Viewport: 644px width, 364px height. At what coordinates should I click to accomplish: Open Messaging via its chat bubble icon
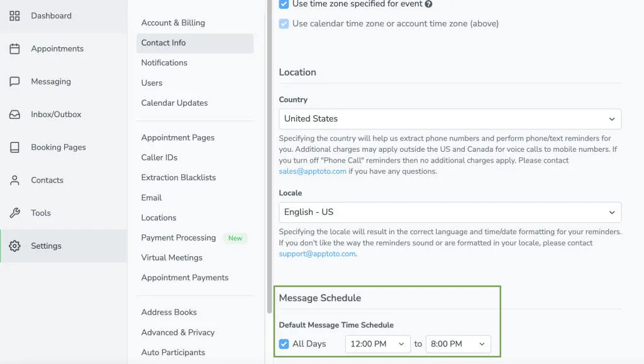17,81
